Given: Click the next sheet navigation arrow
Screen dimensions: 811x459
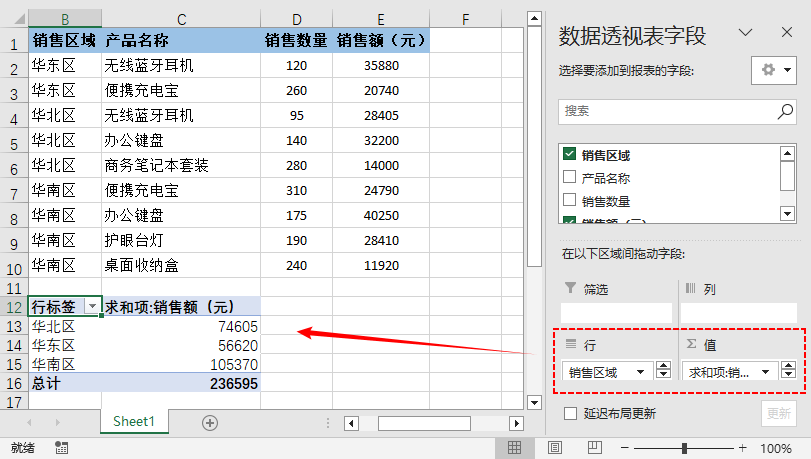Looking at the screenshot, I should (57, 423).
